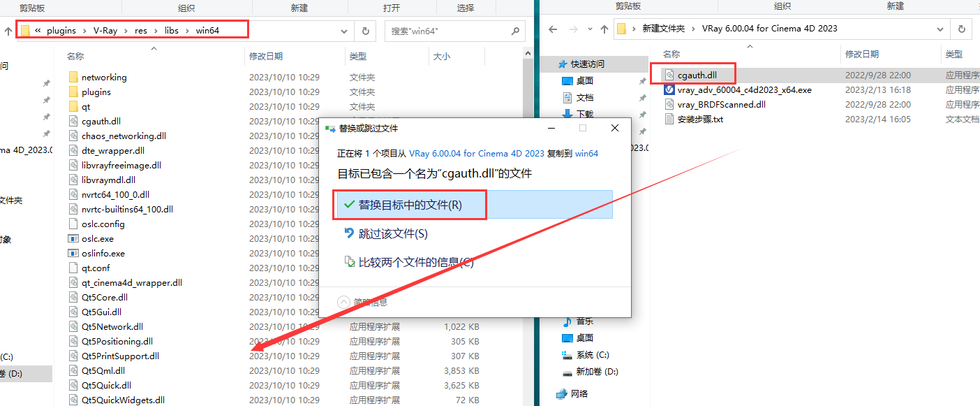
Task: Expand chevron after V-Ray in breadcrumb
Action: pos(126,31)
